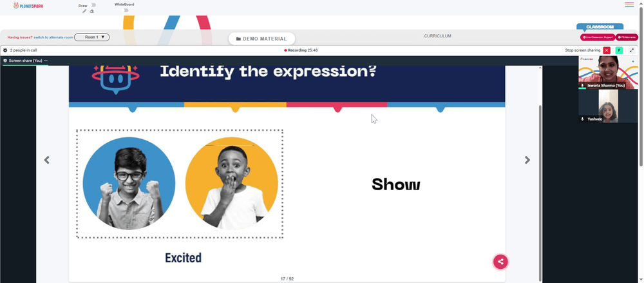This screenshot has width=644, height=283.
Task: Click the Having issues? text
Action: [20, 37]
